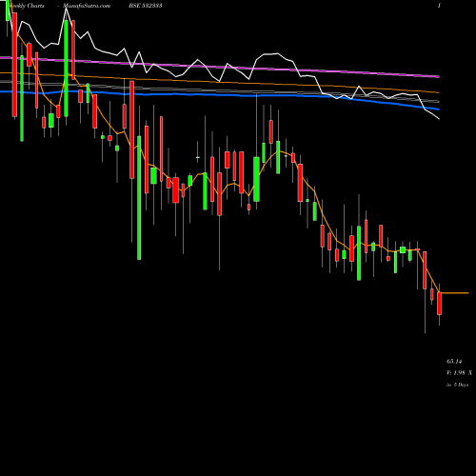The width and height of the screenshot is (476, 476).
Task: Click the 'in 5 Days' text
Action: [457, 385]
